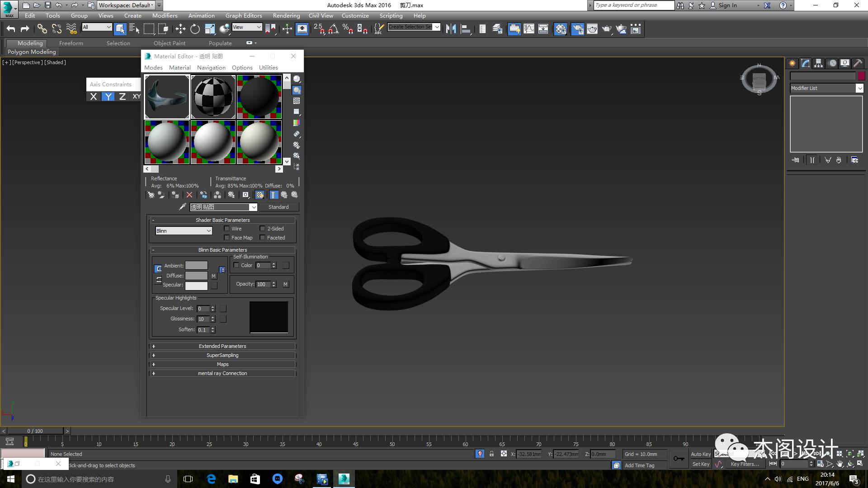This screenshot has height=488, width=868.
Task: Enable the Wire checkbox
Action: (227, 229)
